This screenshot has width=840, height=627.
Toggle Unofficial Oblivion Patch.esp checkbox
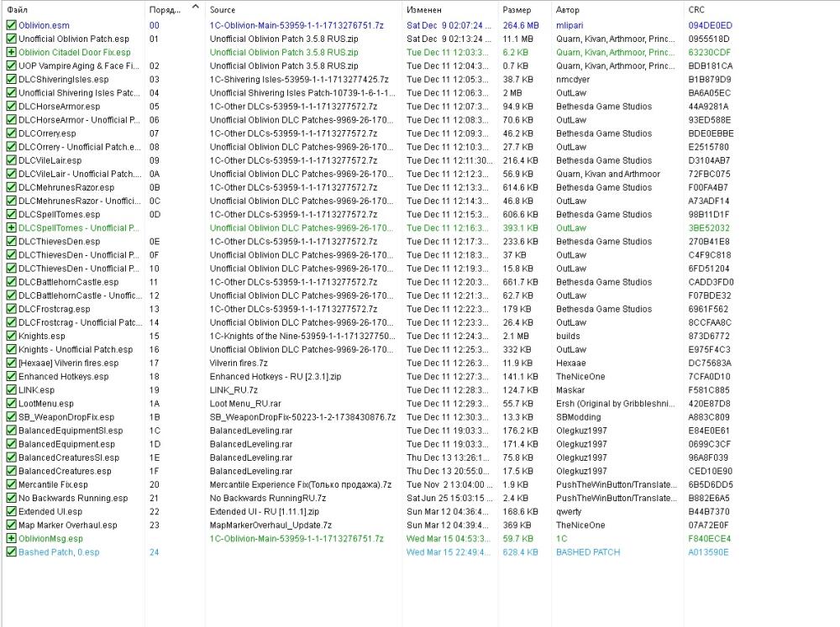click(11, 39)
